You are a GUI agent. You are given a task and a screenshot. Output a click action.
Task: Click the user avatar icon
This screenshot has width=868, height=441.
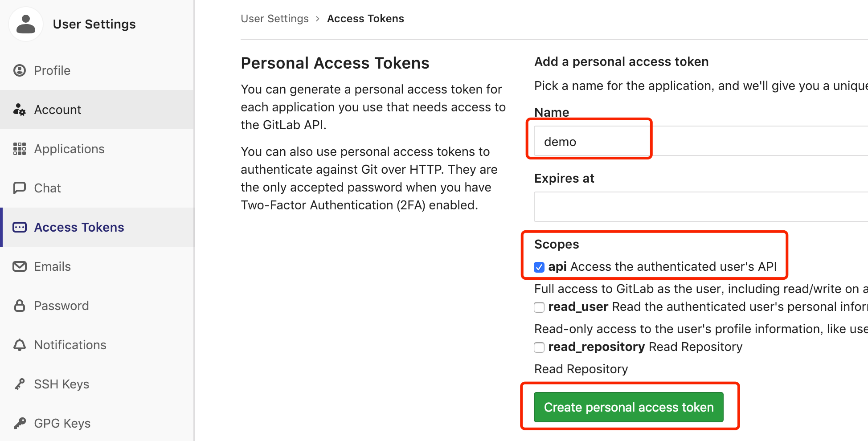pyautogui.click(x=26, y=24)
